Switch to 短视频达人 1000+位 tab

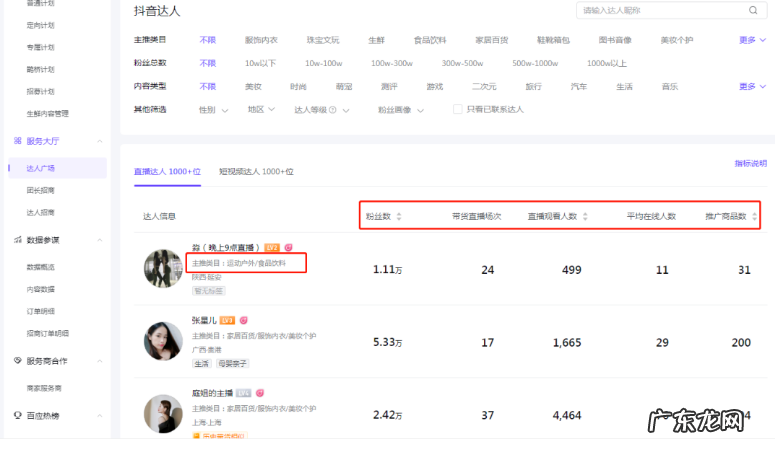coord(256,172)
